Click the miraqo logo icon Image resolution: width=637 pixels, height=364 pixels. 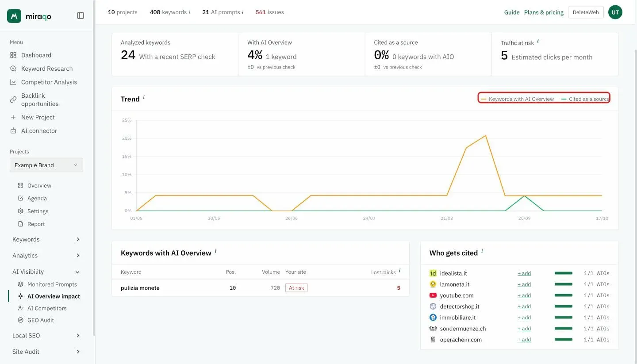(14, 16)
